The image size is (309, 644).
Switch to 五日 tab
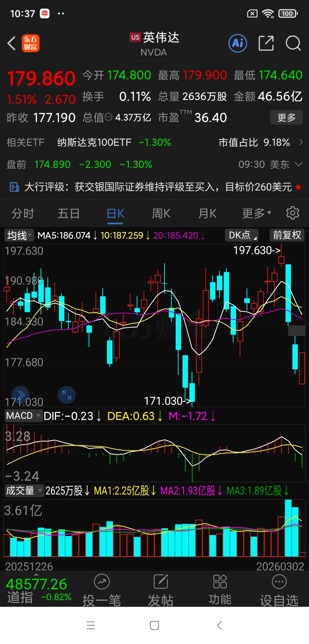(x=69, y=213)
